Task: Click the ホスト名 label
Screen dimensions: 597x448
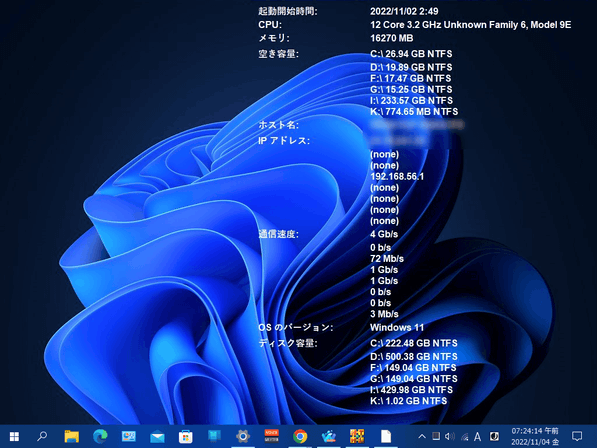Action: 278,125
